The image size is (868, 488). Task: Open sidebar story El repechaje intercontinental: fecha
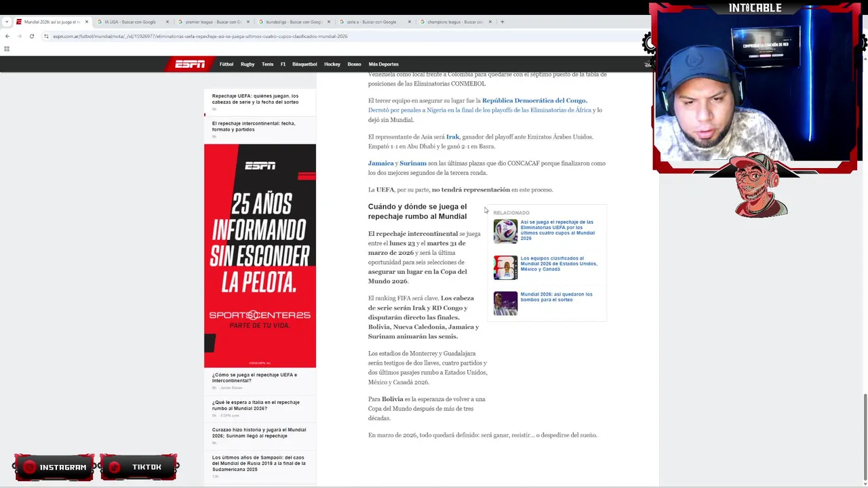coord(254,127)
